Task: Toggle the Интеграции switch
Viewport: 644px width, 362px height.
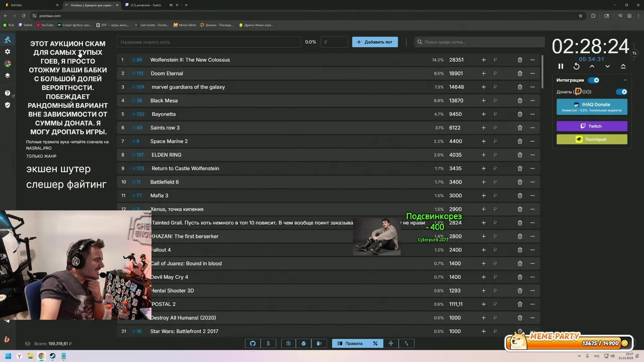Action: tap(594, 80)
